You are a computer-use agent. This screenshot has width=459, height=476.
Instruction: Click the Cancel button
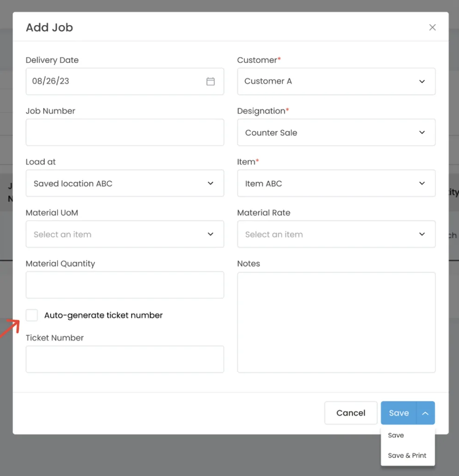(x=351, y=413)
